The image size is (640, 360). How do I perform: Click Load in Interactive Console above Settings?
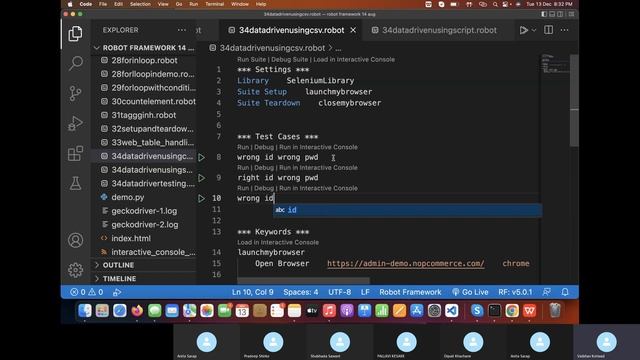click(x=354, y=60)
